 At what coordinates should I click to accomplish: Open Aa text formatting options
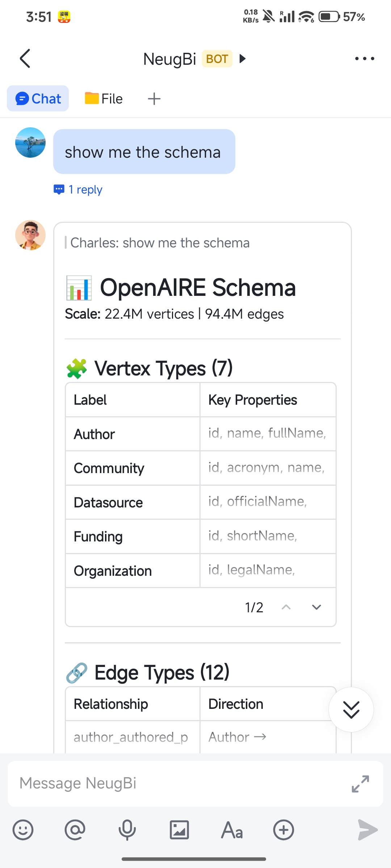click(x=232, y=830)
